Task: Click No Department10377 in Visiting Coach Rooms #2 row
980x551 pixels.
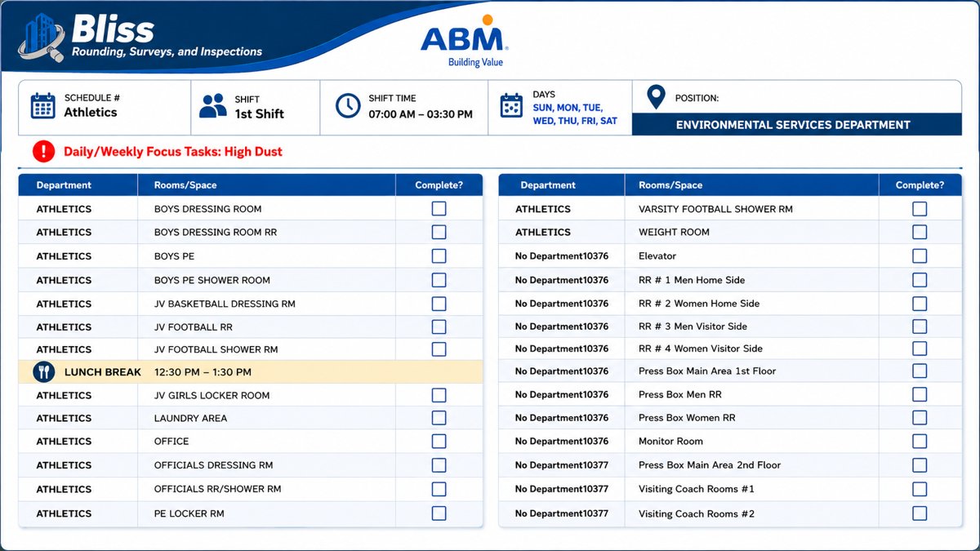Action: [x=562, y=513]
